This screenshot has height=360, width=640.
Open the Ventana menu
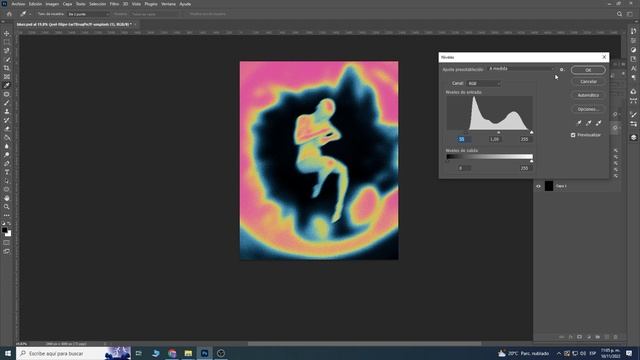[168, 4]
